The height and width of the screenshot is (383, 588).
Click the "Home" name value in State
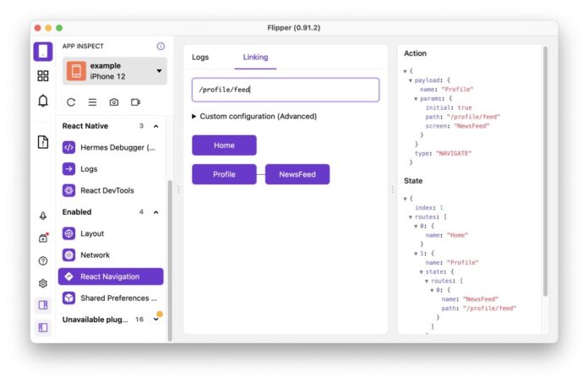(457, 235)
